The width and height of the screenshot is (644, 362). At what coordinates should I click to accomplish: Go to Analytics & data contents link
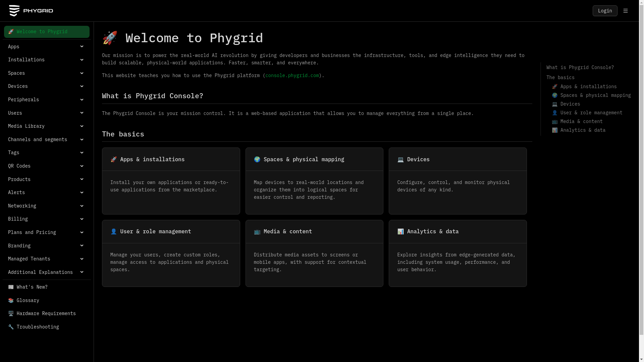point(579,130)
